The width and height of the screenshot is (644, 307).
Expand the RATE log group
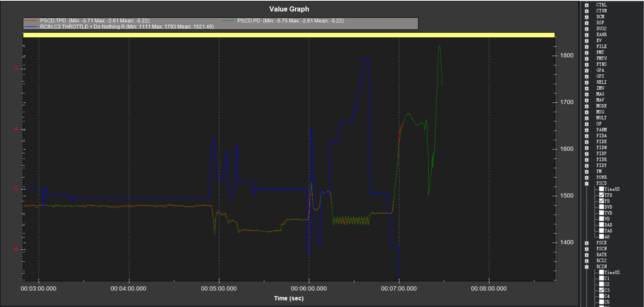click(587, 255)
